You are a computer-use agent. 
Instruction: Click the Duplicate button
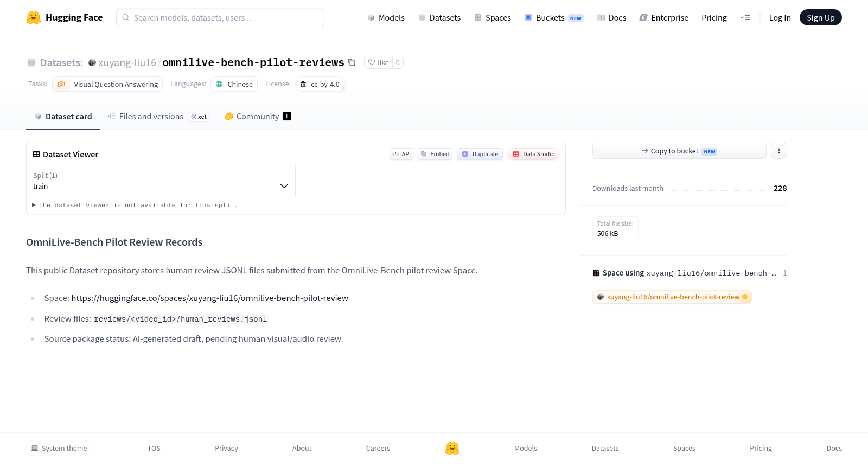480,154
